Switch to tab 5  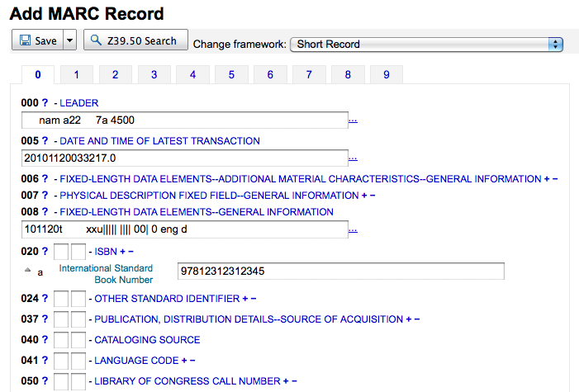[231, 75]
